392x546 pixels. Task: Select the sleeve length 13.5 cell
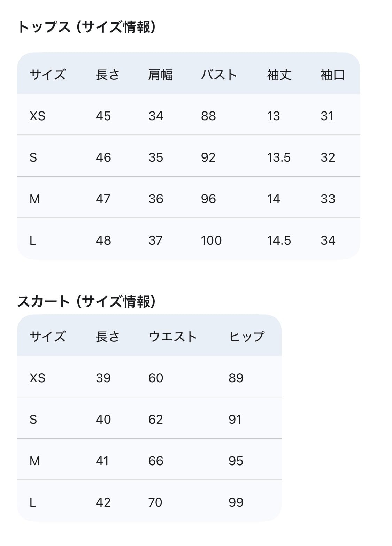coord(279,157)
